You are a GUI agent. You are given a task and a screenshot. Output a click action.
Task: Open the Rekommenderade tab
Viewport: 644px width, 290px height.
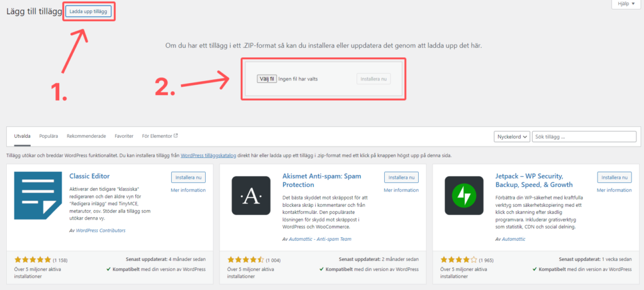pyautogui.click(x=86, y=136)
